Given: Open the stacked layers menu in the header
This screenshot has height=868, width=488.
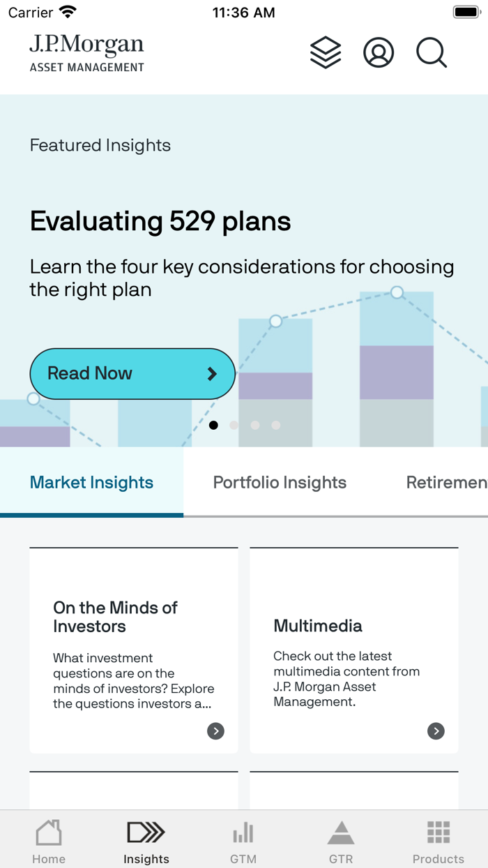Looking at the screenshot, I should click(x=326, y=52).
